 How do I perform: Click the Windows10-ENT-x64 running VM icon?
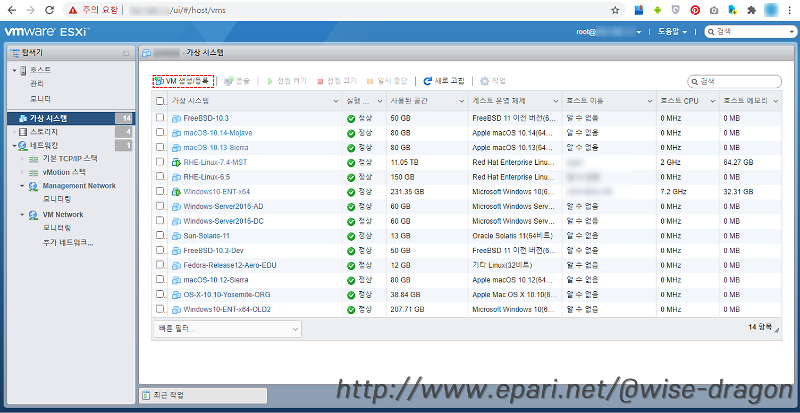176,192
